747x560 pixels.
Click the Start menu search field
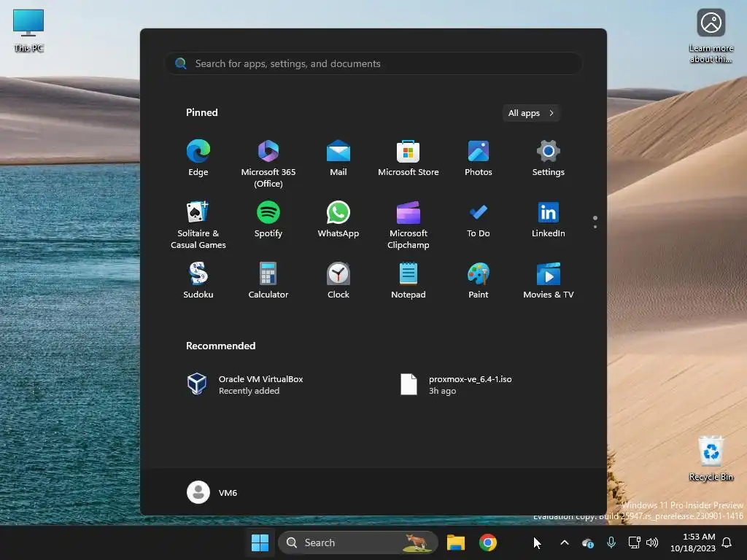(x=373, y=63)
